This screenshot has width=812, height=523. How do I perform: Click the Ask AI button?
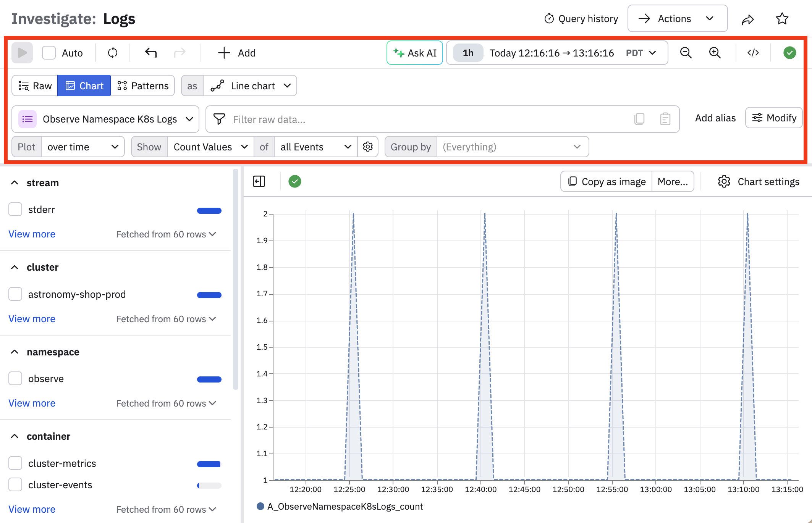[415, 53]
